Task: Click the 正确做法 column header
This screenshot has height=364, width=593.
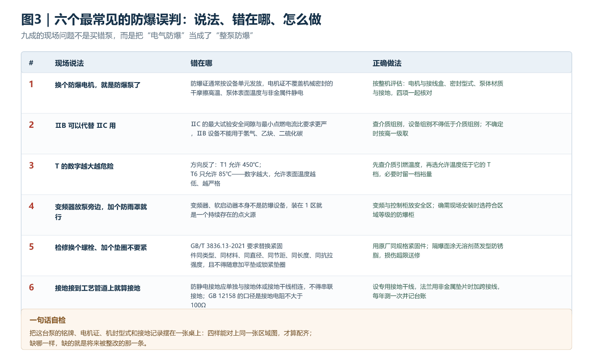Action: pyautogui.click(x=387, y=63)
